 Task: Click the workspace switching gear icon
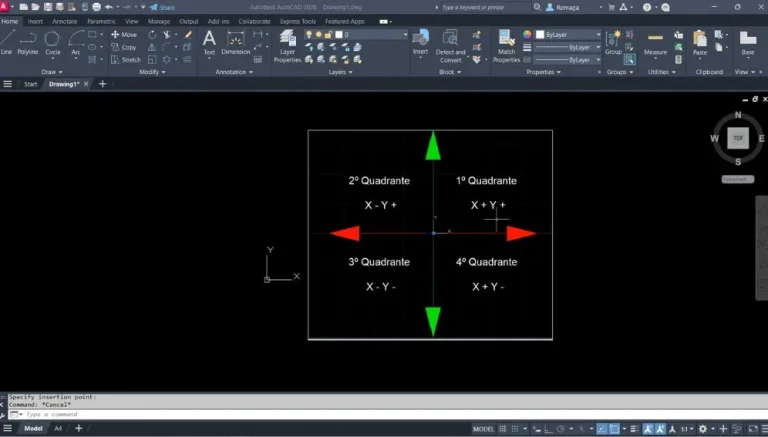(703, 429)
